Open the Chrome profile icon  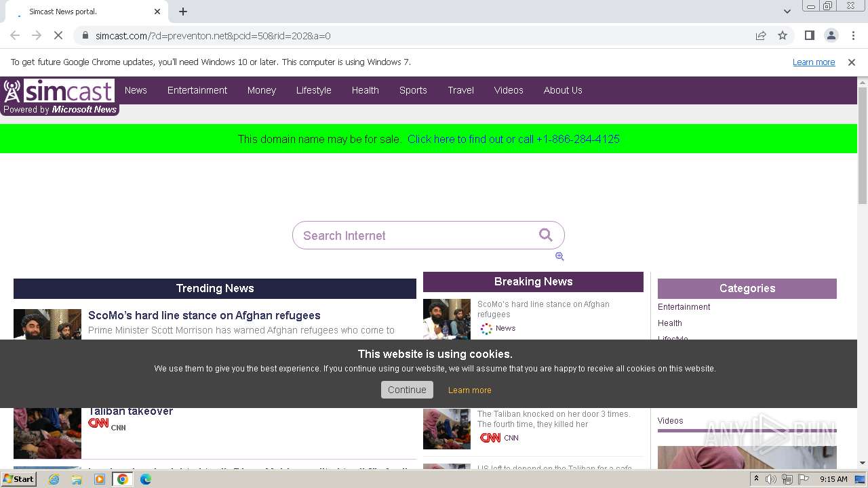[831, 35]
